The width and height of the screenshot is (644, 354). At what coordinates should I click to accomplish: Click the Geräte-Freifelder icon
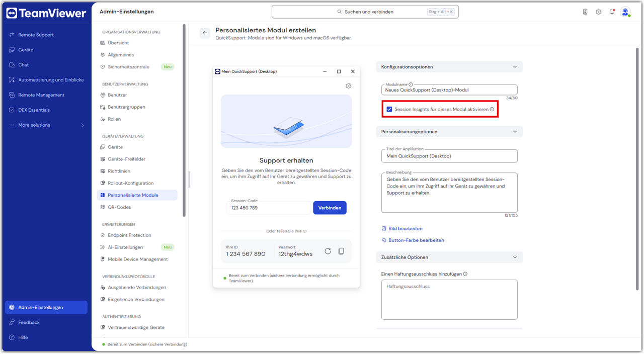[x=103, y=159]
